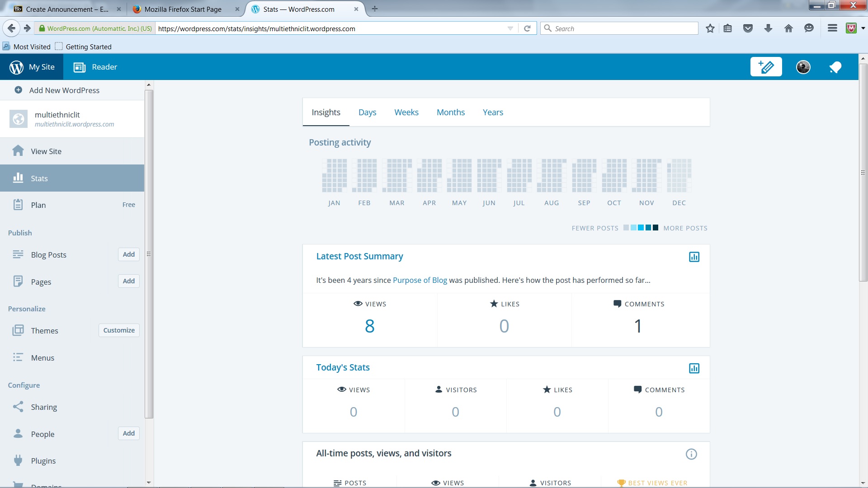Viewport: 868px width, 488px height.
Task: Click the views count 8
Action: [x=370, y=326]
